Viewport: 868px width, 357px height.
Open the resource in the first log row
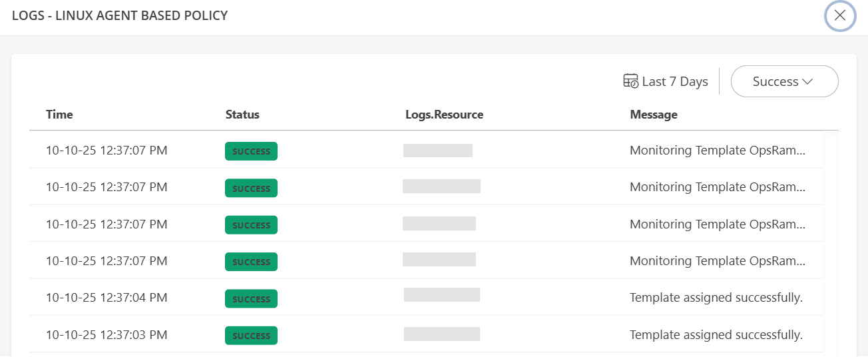(x=437, y=151)
